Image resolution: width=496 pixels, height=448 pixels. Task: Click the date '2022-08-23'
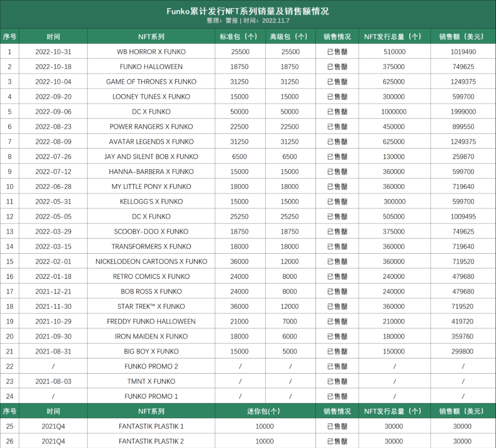click(x=53, y=126)
